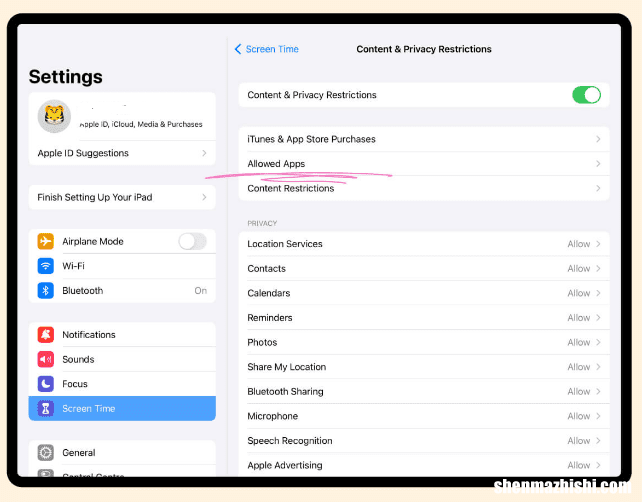
Task: Open Finish Setting Up Your iPad
Action: point(122,197)
